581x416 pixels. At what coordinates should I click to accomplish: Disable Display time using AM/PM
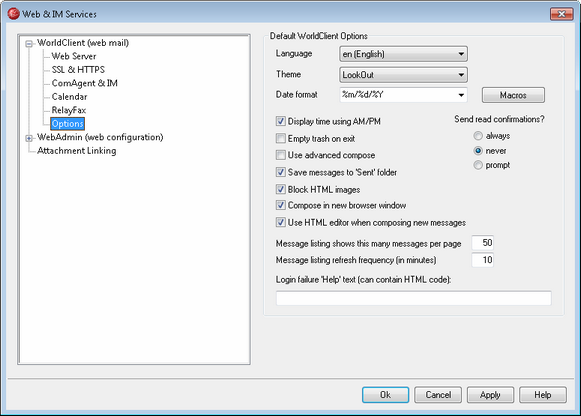tap(281, 121)
